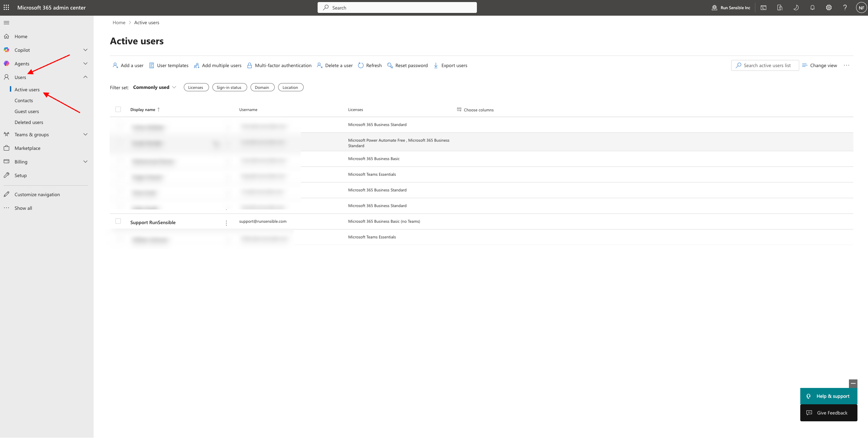The height and width of the screenshot is (438, 868).
Task: Click the Run Sensible Inc organization icon
Action: [x=714, y=7]
